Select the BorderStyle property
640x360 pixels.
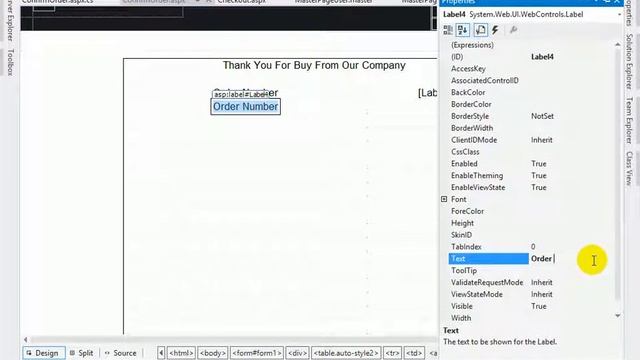(470, 116)
